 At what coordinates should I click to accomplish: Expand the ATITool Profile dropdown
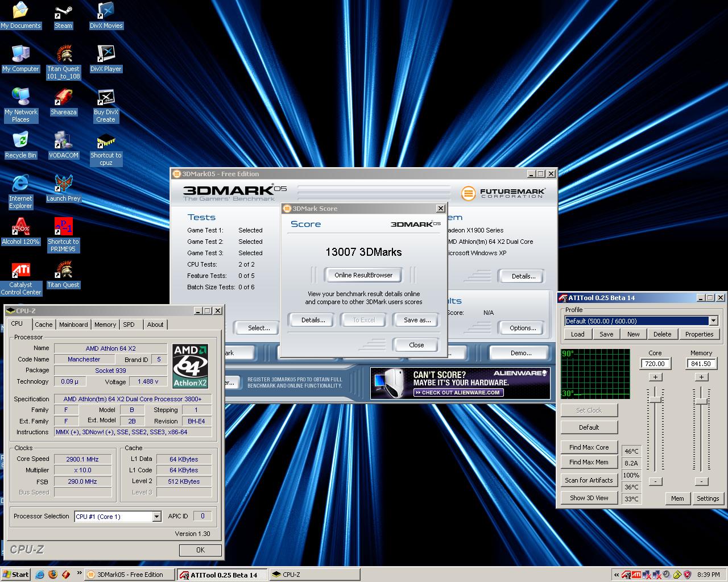click(713, 321)
